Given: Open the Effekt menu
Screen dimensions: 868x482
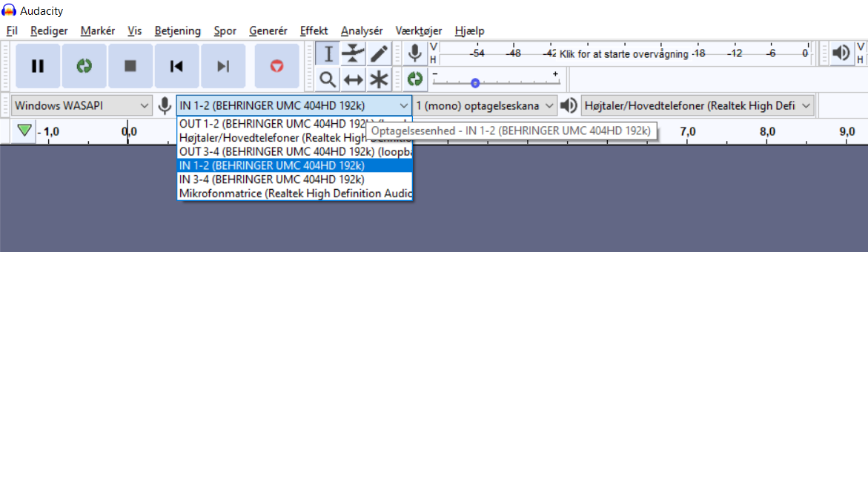Looking at the screenshot, I should (x=314, y=31).
